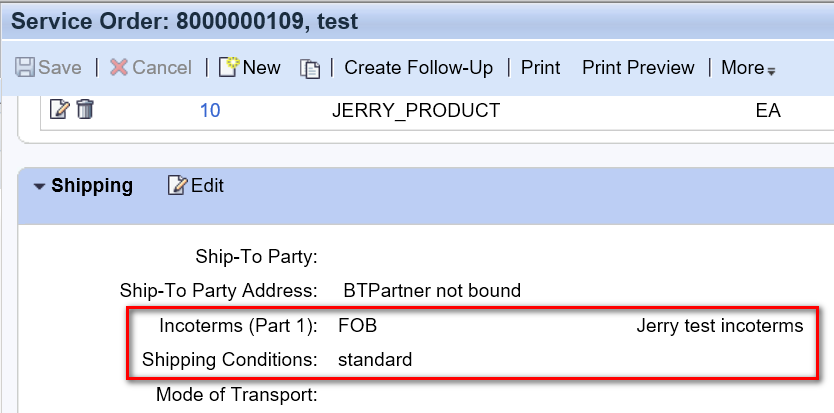
Task: Delete item row with trash icon
Action: [85, 110]
